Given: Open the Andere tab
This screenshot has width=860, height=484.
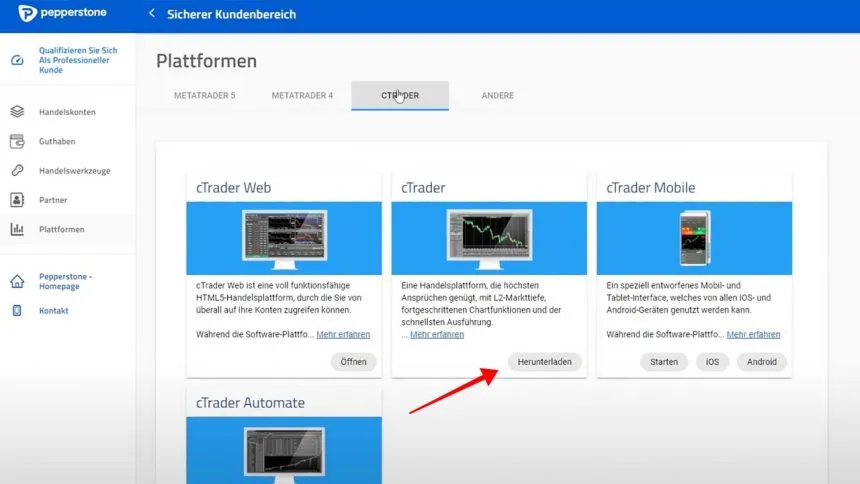Looking at the screenshot, I should point(497,96).
